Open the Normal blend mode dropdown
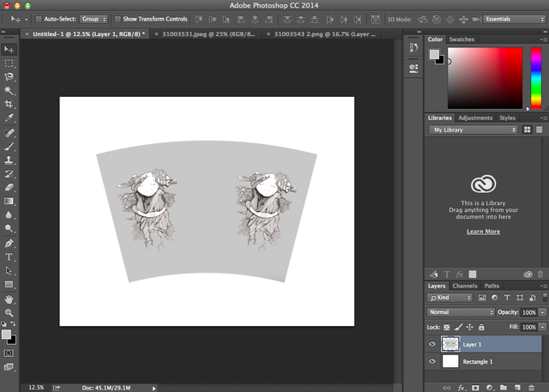549x392 pixels. [461, 312]
